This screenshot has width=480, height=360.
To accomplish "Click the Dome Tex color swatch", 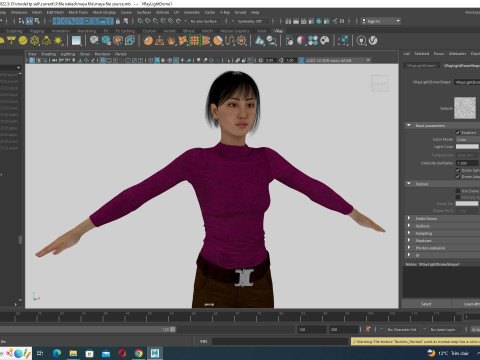I will [x=467, y=204].
